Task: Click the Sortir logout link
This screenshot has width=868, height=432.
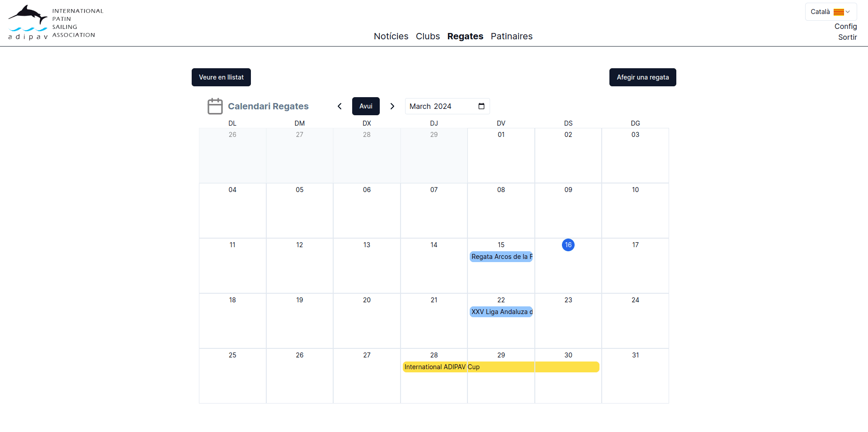Action: pos(847,37)
